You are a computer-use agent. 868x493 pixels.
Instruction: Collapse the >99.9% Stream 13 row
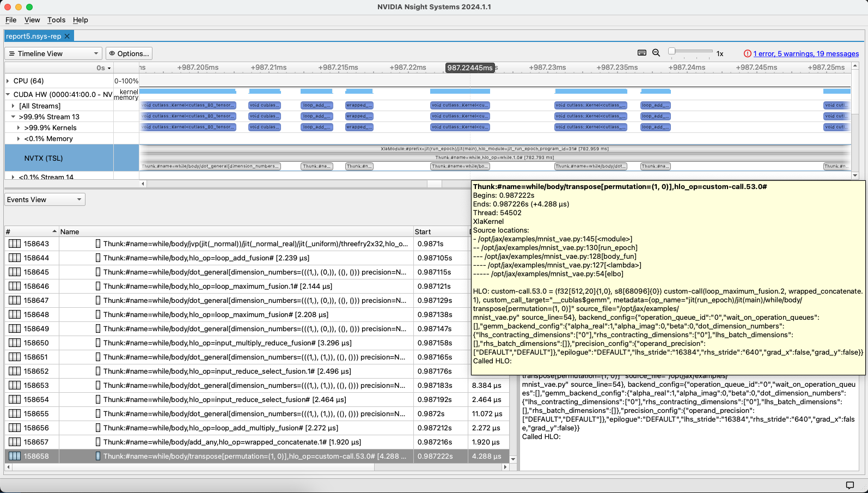click(x=13, y=117)
